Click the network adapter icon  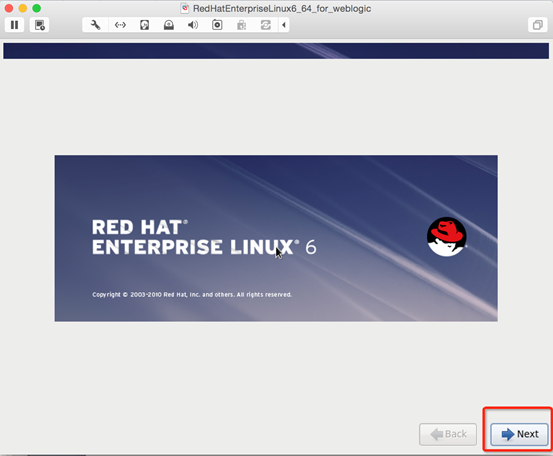point(120,25)
